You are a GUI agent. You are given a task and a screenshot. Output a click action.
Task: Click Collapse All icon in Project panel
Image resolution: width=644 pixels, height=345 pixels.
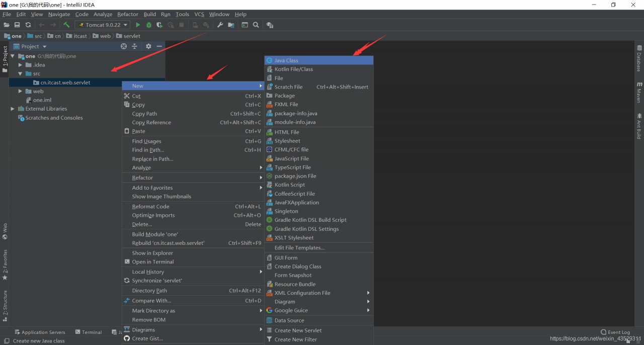tap(135, 46)
